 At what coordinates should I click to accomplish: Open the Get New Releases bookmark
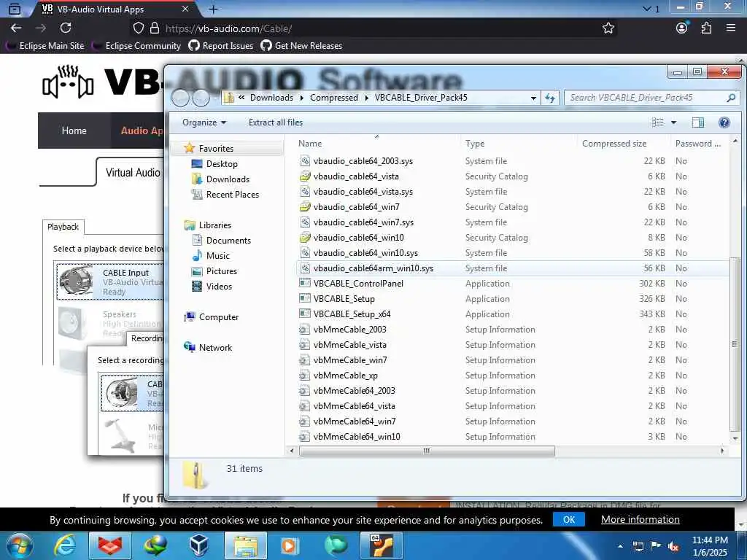[301, 46]
